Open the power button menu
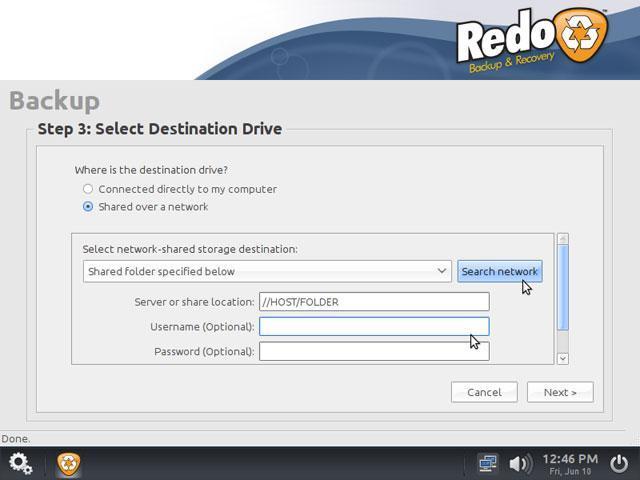Screen dimensions: 640x480 tap(619, 464)
